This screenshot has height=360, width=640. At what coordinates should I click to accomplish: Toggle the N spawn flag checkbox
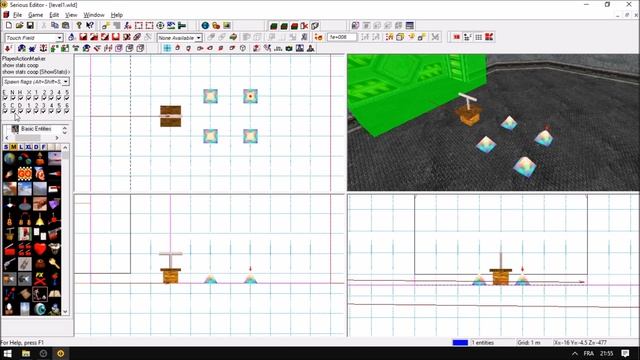(13, 98)
